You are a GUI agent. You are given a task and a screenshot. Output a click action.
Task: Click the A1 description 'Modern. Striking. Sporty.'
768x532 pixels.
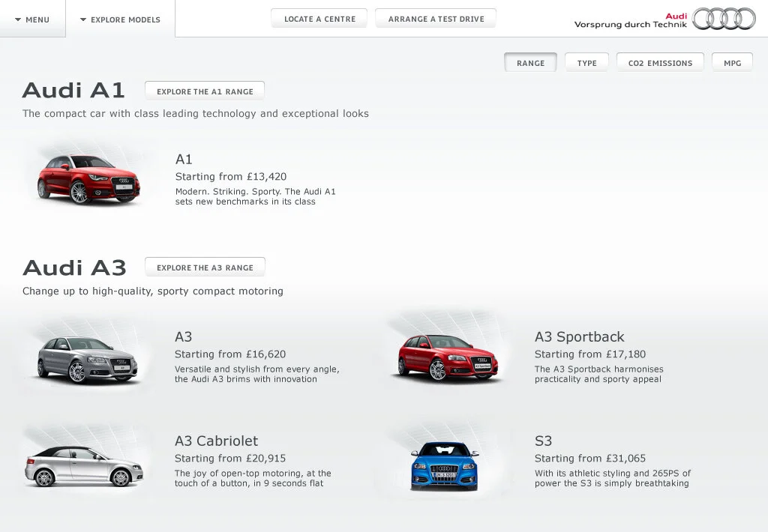point(255,196)
